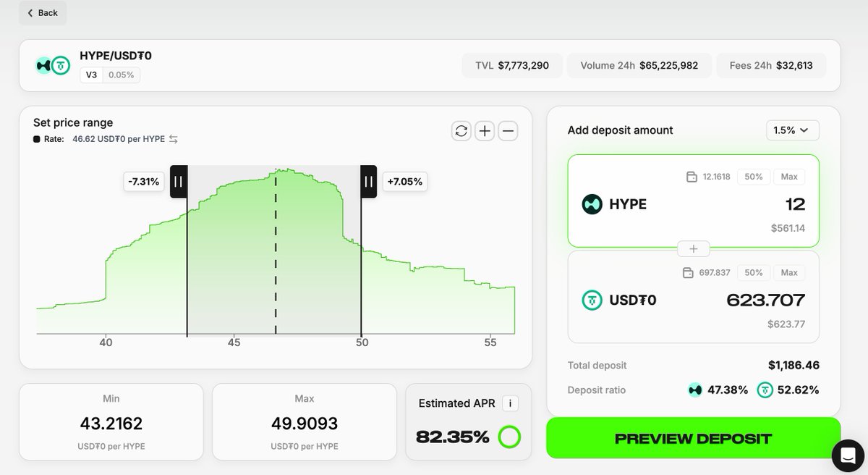
Task: Click the +7.05% upper bound label
Action: (x=405, y=182)
